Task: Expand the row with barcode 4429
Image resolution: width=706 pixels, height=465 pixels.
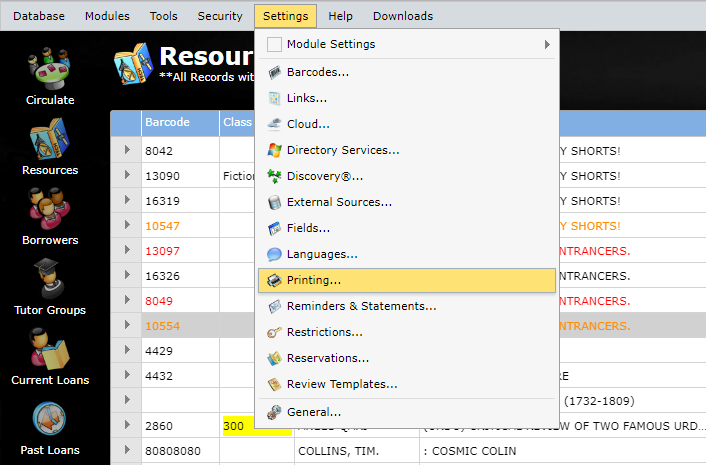Action: [x=127, y=350]
